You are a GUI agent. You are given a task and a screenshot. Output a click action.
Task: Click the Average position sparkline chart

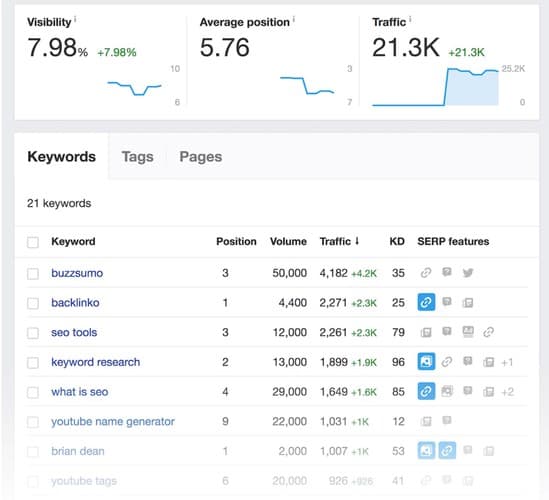pyautogui.click(x=307, y=85)
